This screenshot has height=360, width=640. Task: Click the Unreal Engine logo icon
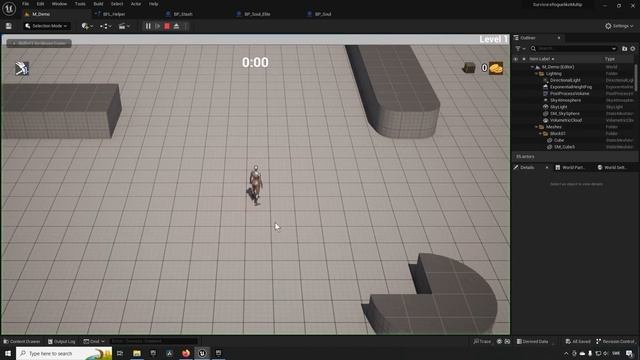coord(9,8)
